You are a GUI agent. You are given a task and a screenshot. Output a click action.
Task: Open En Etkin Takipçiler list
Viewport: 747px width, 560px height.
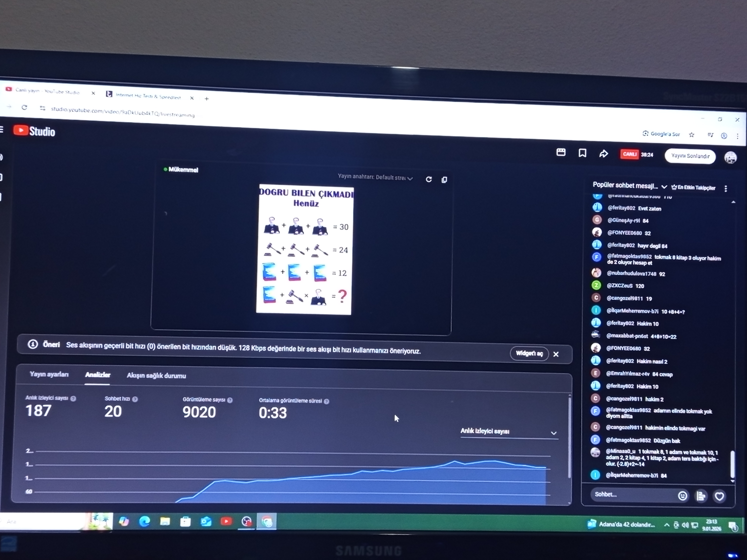click(x=693, y=187)
